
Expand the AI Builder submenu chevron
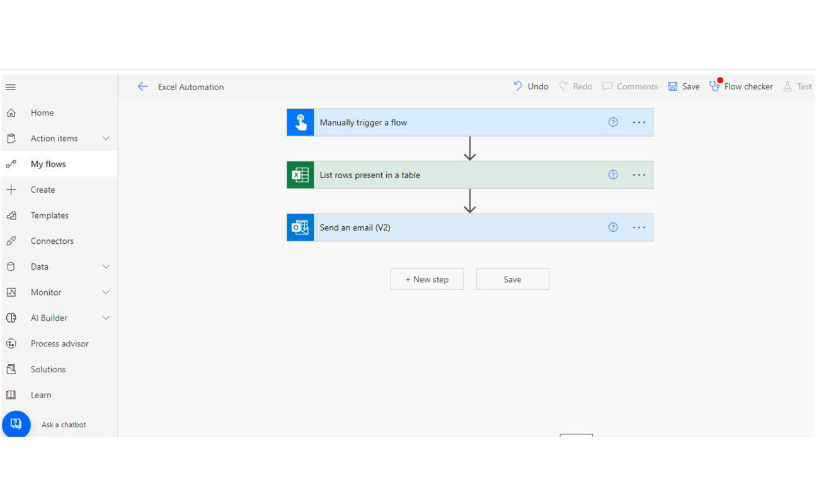pos(106,318)
